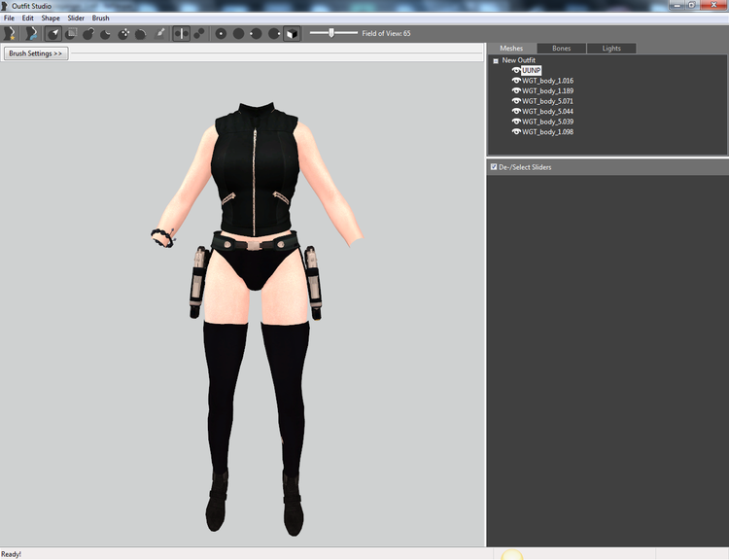729x560 pixels.
Task: Activate the Select tool arrow icon
Action: coord(53,33)
